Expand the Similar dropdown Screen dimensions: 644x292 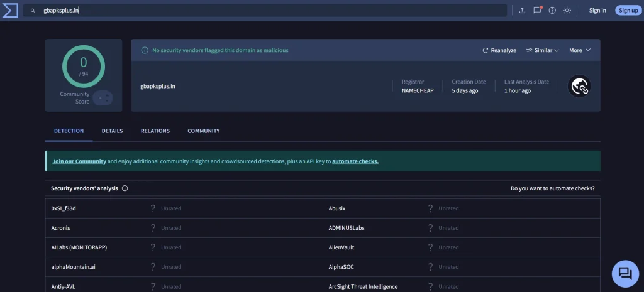(x=543, y=50)
